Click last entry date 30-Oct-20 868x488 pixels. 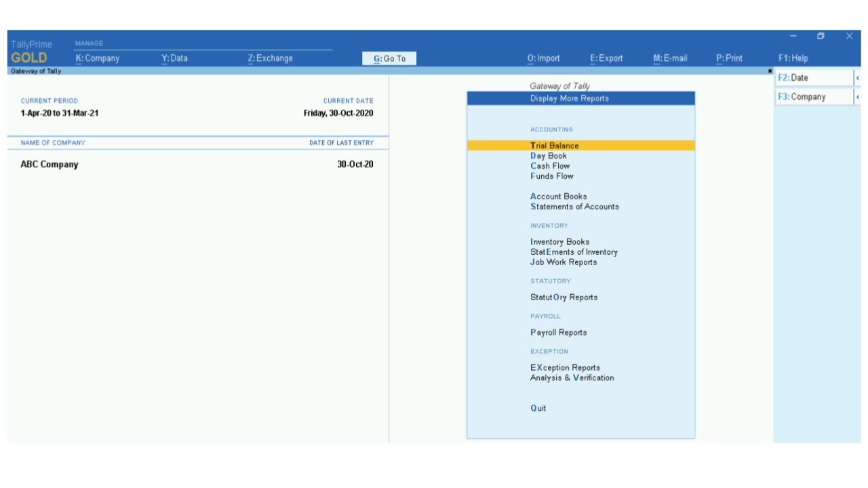tap(355, 165)
